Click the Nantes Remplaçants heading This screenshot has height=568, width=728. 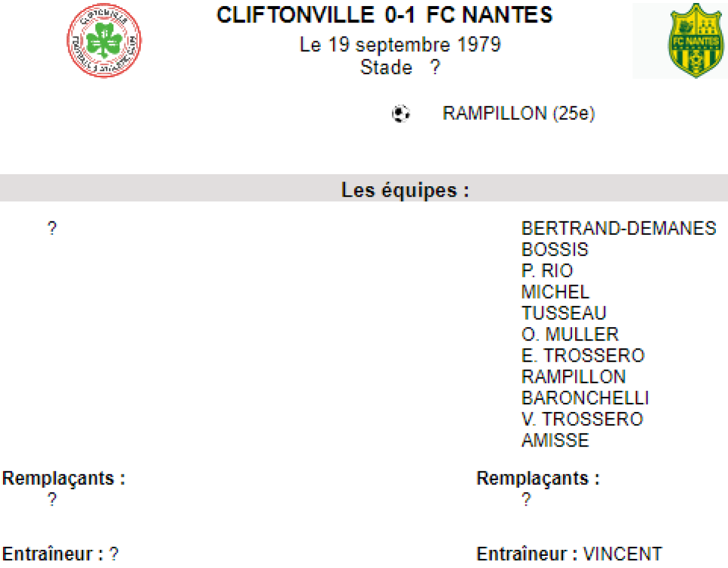538,478
